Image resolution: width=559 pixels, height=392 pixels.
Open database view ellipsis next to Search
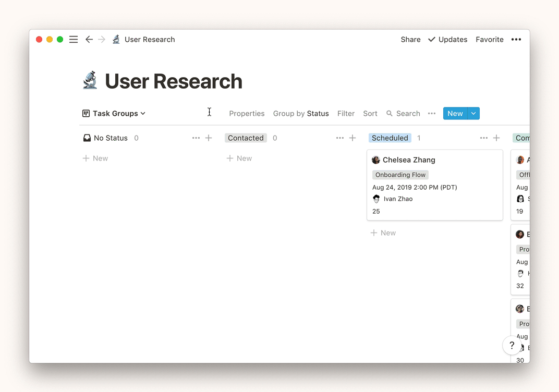pos(432,114)
